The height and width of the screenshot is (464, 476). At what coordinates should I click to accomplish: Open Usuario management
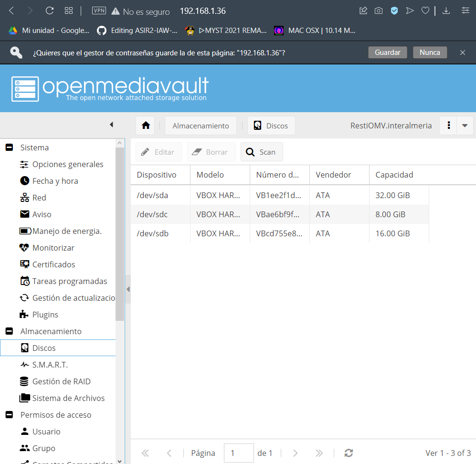coord(41,431)
